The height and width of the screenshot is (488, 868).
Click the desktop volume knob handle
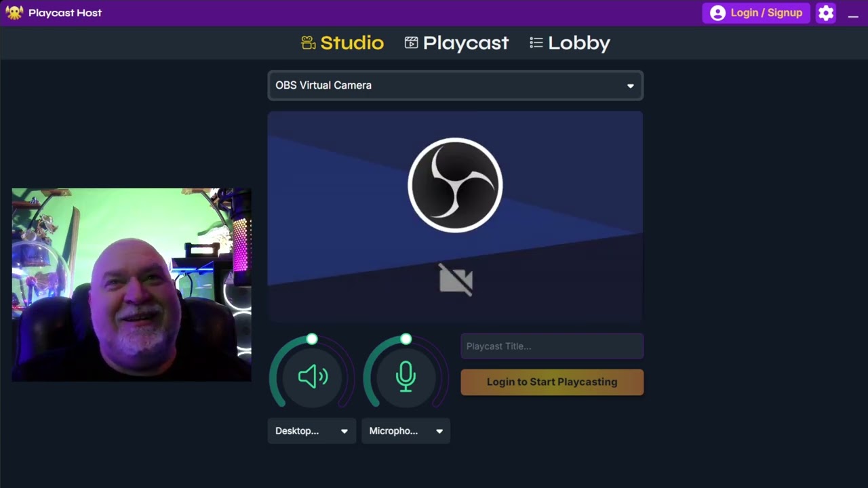pos(311,339)
